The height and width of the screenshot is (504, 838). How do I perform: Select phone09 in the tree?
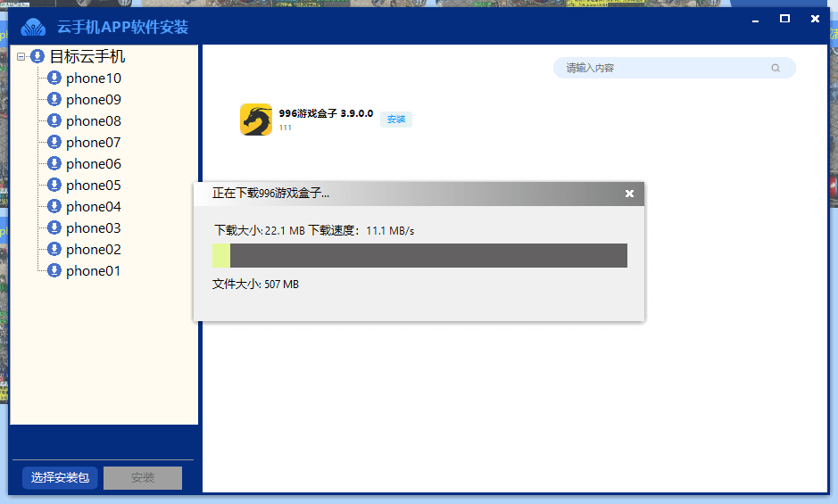(94, 100)
